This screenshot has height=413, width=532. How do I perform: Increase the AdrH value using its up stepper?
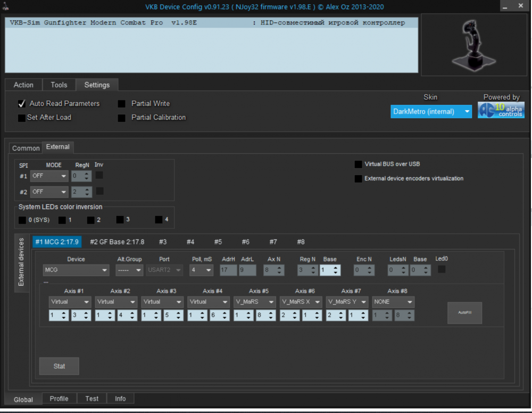(x=235, y=268)
